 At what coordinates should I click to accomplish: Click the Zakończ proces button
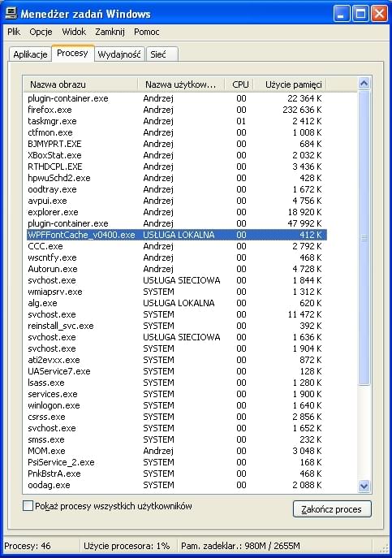[x=332, y=509]
